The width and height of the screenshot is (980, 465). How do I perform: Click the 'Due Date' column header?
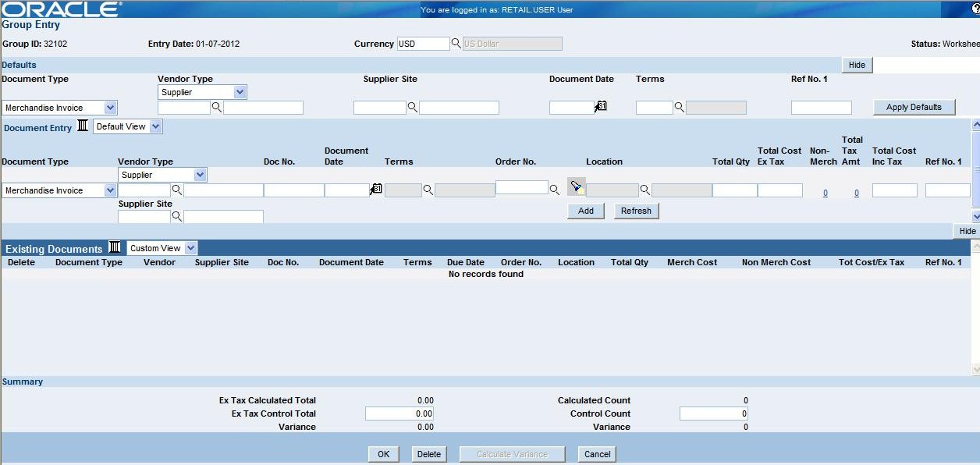466,262
